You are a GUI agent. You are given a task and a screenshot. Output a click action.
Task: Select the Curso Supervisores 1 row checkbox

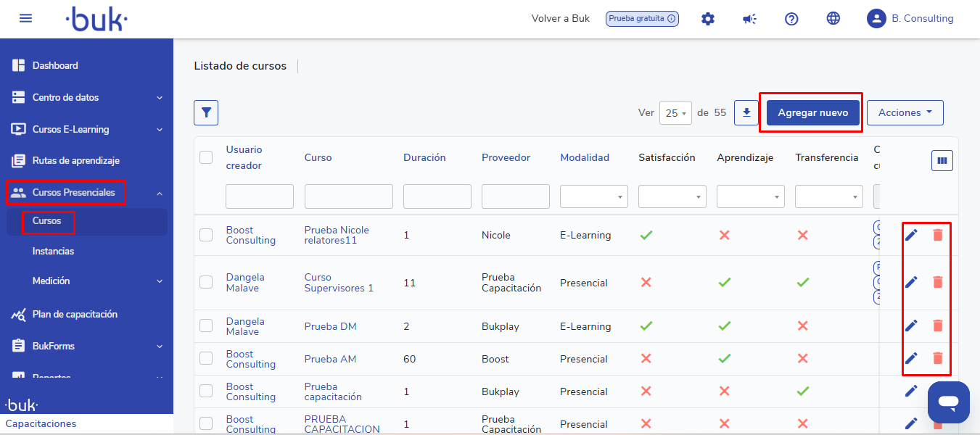pyautogui.click(x=206, y=282)
